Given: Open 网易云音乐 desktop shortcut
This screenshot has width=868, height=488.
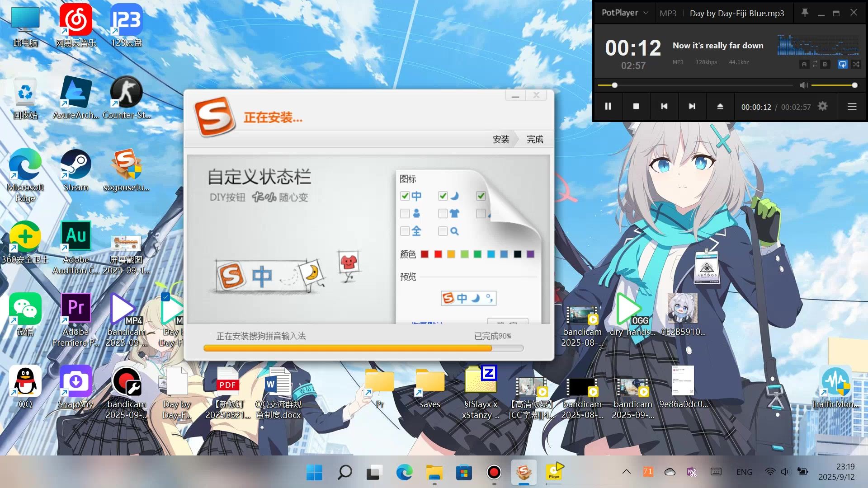Looking at the screenshot, I should tap(75, 26).
